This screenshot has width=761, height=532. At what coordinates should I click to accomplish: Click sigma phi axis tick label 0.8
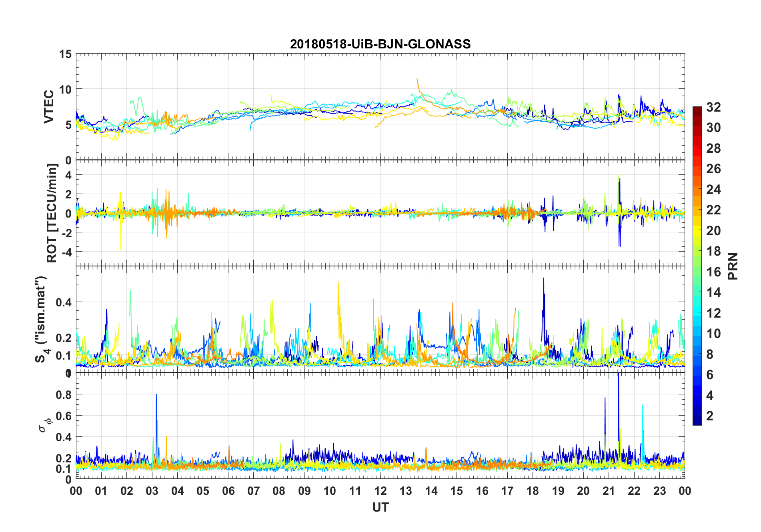pos(64,394)
